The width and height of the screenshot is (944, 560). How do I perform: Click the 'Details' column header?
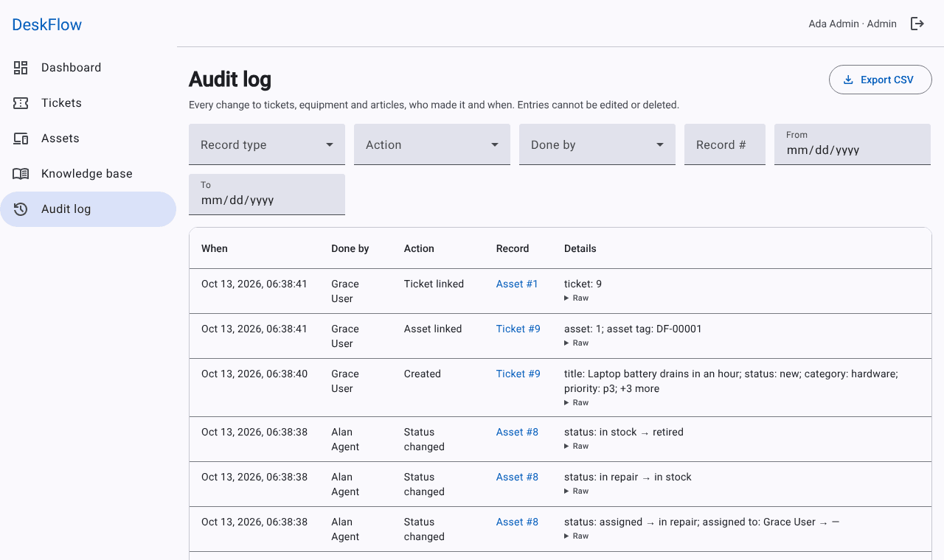point(580,248)
